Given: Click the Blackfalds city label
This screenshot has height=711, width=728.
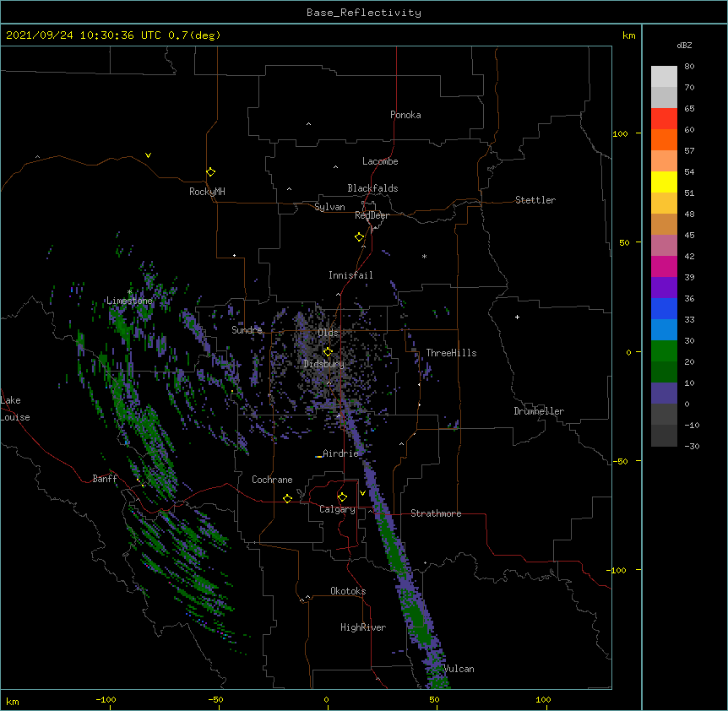Looking at the screenshot, I should pos(372,188).
